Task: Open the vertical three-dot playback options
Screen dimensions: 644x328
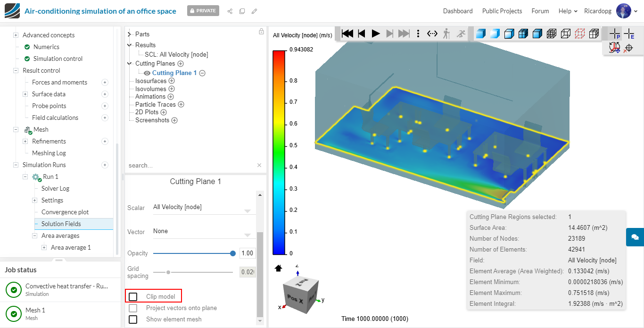Action: click(x=418, y=34)
